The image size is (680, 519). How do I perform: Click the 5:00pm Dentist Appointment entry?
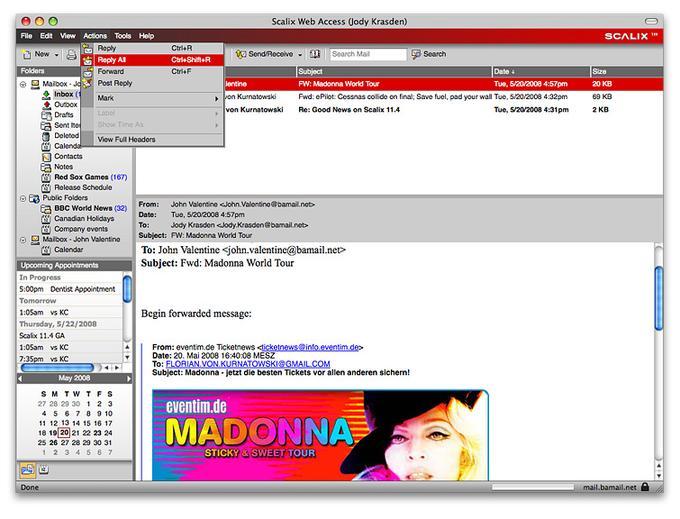coord(69,289)
